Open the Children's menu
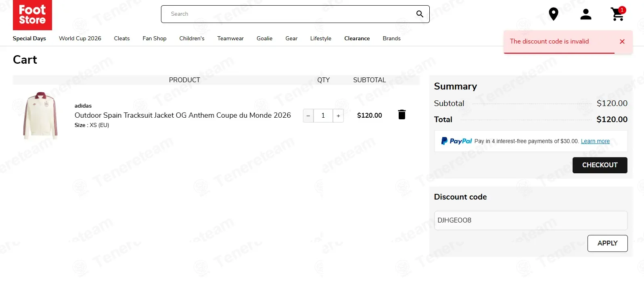The height and width of the screenshot is (289, 644). coord(192,38)
